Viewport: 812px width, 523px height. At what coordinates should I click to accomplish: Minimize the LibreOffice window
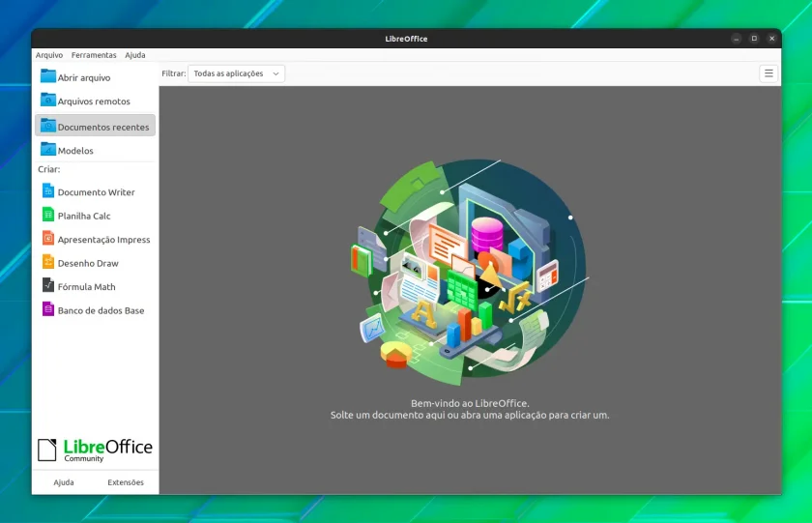[736, 39]
